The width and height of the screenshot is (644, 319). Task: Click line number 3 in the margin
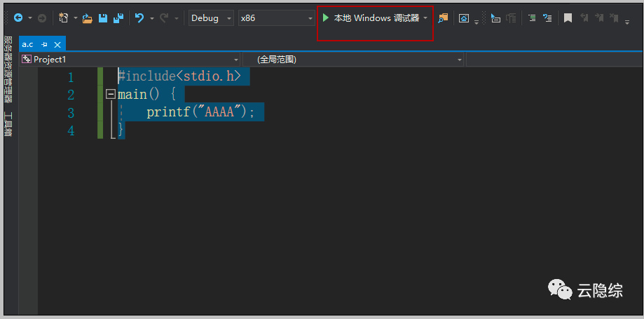click(x=71, y=113)
